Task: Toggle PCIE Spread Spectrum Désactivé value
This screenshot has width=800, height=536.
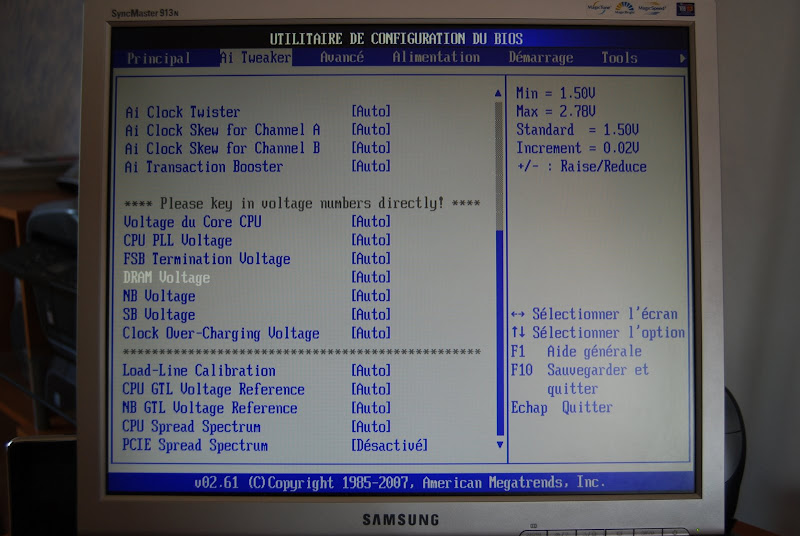Action: [x=389, y=445]
